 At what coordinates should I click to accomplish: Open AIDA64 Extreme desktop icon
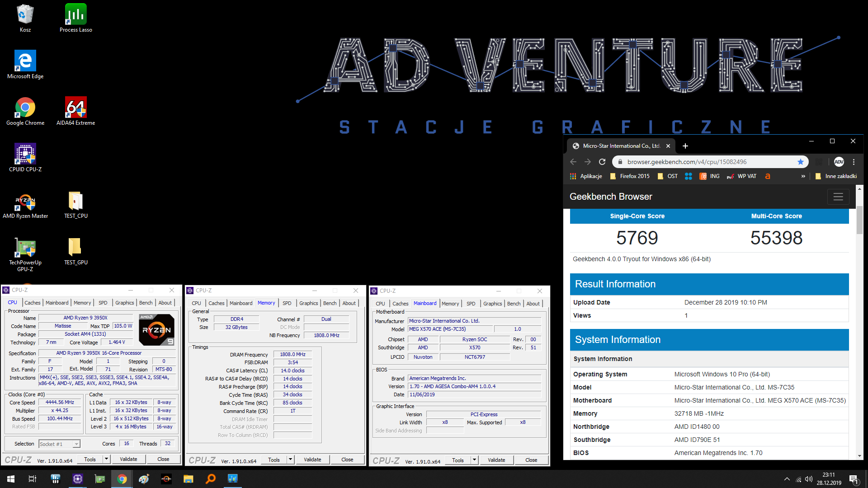point(76,112)
